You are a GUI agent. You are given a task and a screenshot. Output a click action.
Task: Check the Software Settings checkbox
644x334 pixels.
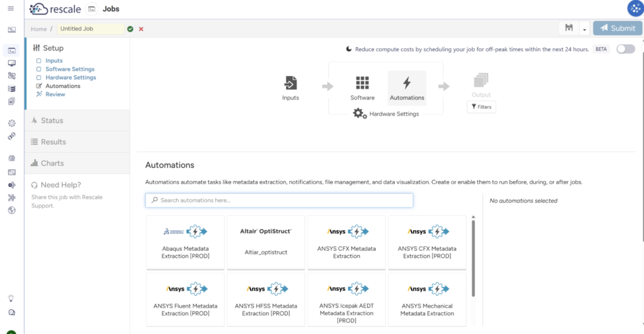tap(38, 69)
